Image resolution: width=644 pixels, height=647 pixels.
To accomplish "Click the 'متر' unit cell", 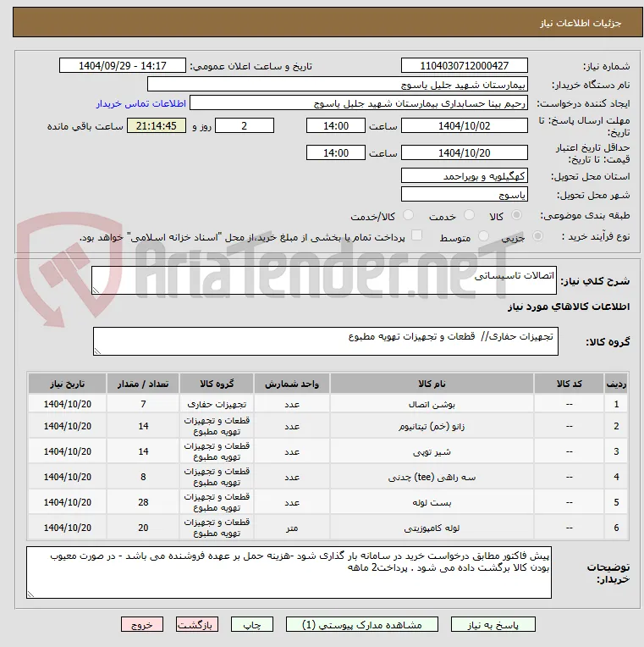I will point(292,528).
